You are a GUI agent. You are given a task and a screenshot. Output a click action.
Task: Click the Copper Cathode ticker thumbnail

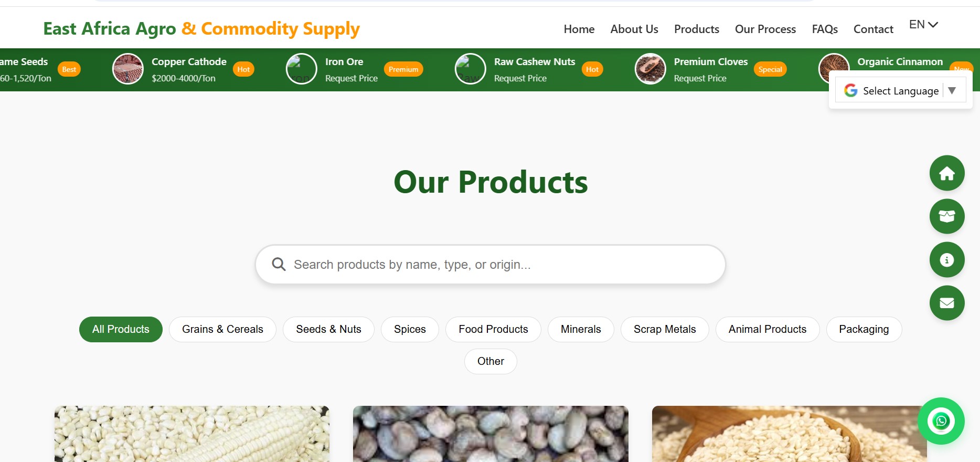(x=128, y=69)
